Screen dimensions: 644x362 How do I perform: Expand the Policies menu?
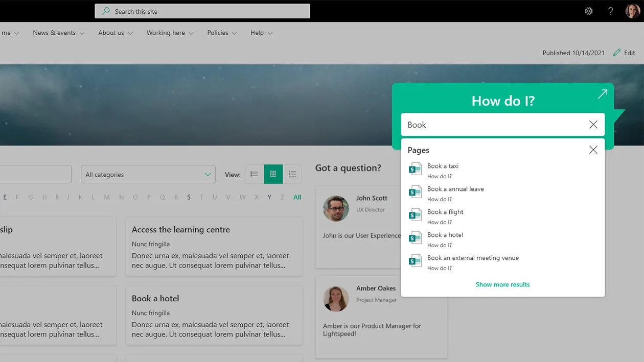click(218, 33)
